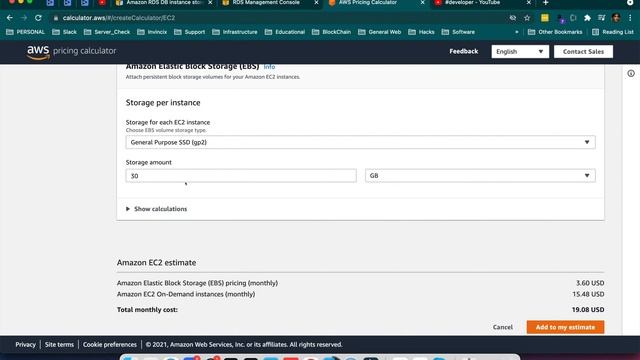Show more bookmarks with overflow chevron
Image resolution: width=640 pixels, height=360 pixels.
point(517,32)
